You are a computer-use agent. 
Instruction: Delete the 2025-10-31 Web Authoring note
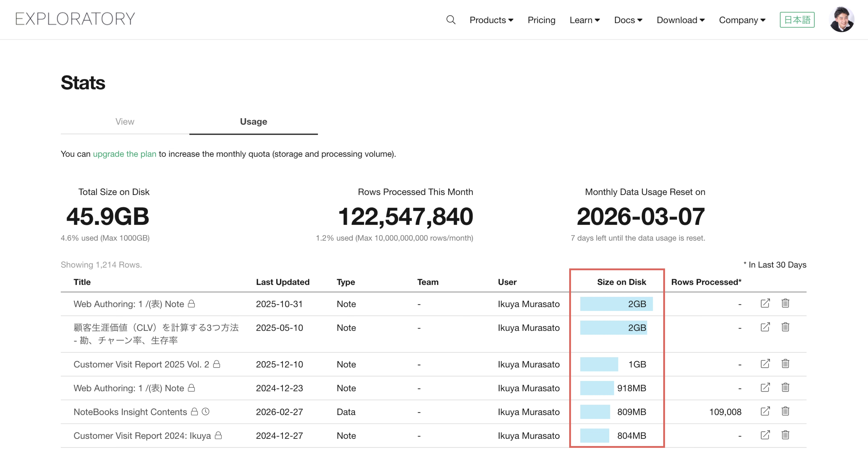[785, 303]
